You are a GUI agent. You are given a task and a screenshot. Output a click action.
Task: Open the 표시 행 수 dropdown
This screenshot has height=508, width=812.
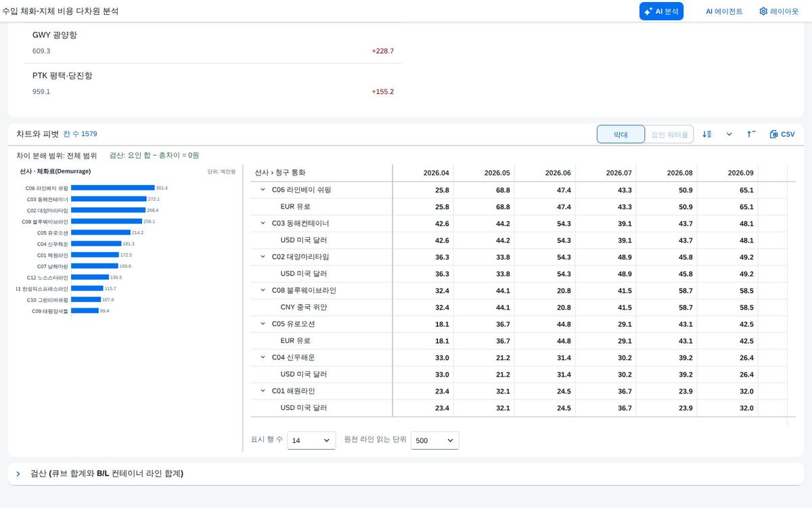click(311, 440)
